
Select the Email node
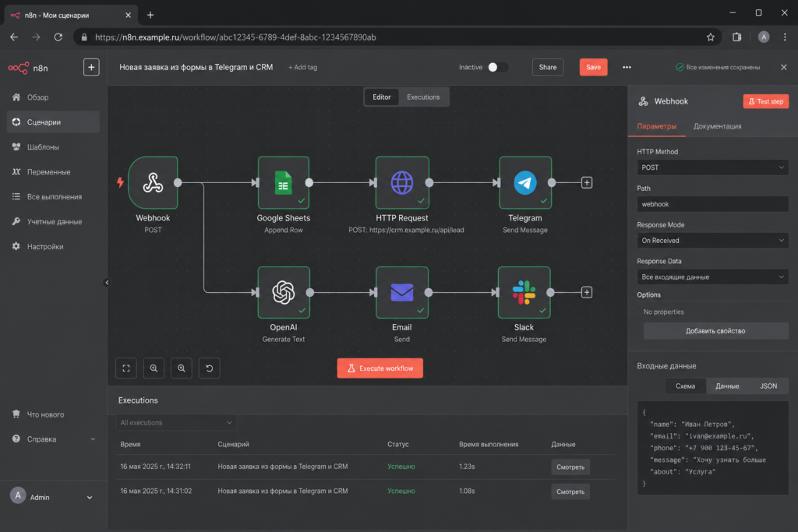coord(402,292)
